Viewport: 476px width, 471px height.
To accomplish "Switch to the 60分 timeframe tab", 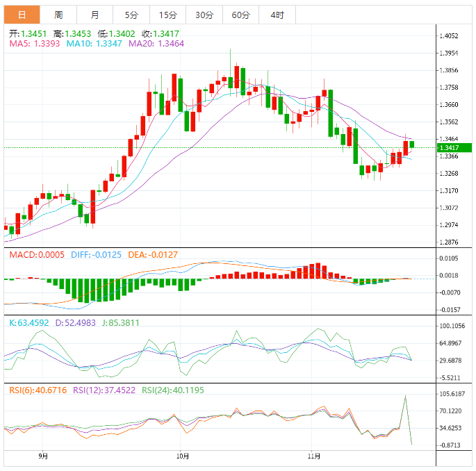I will click(x=240, y=15).
